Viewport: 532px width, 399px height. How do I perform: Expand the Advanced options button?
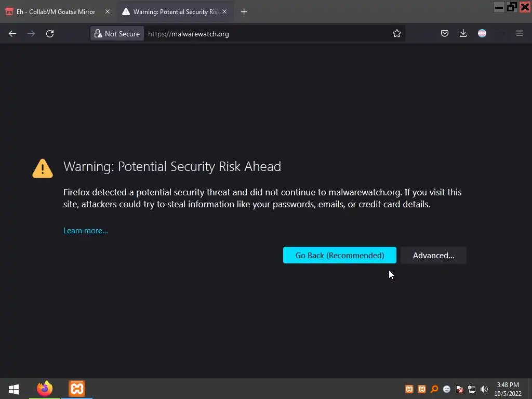click(x=434, y=255)
